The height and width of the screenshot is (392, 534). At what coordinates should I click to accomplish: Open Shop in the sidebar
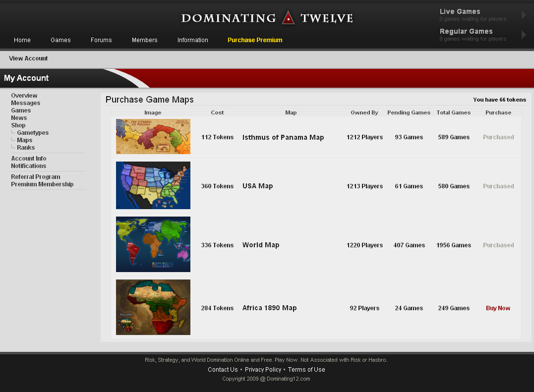point(18,125)
